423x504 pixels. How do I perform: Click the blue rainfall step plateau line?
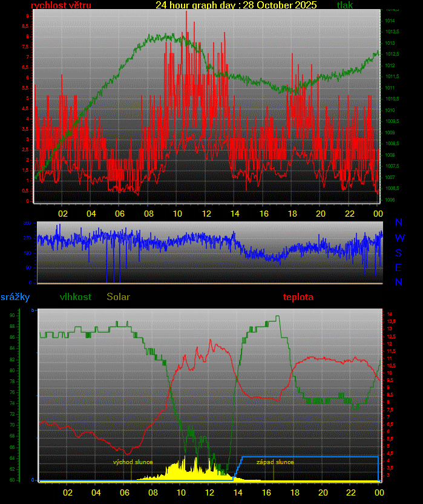pyautogui.click(x=309, y=457)
